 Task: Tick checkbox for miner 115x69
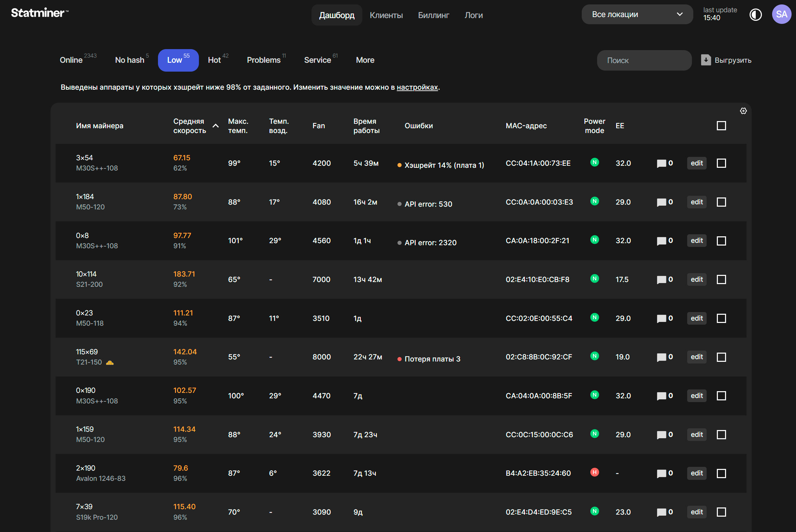(x=721, y=357)
